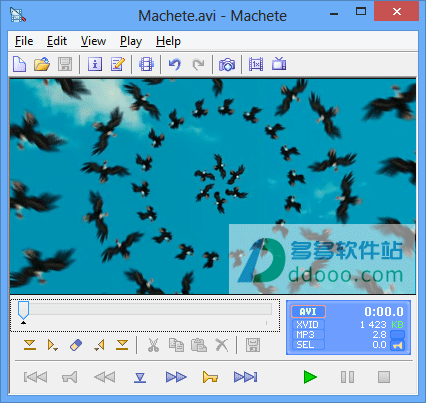Step forward with double right arrows
Viewport: 426px width, 403px height.
[176, 377]
